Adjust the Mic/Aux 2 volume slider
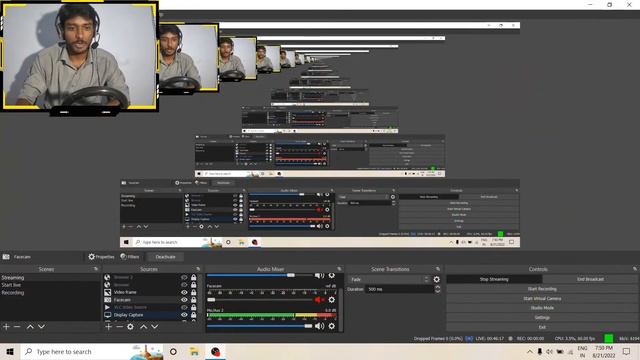 [260, 326]
